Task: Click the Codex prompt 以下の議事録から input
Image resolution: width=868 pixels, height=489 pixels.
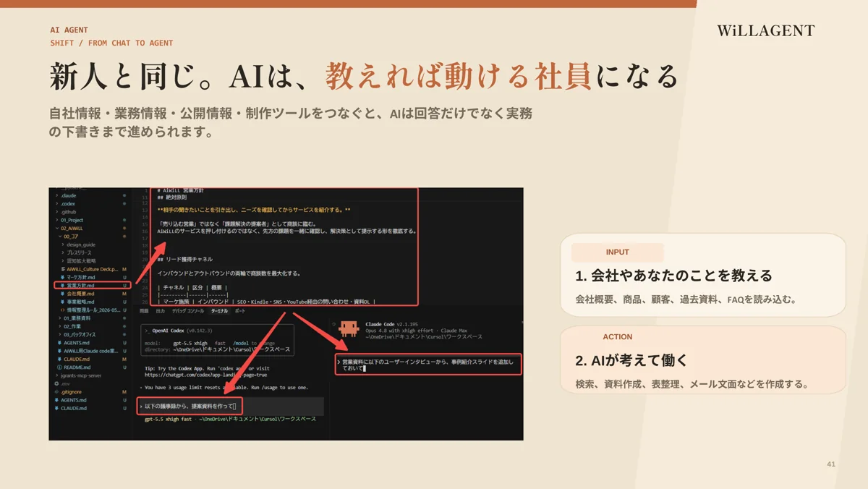Action: pos(190,407)
